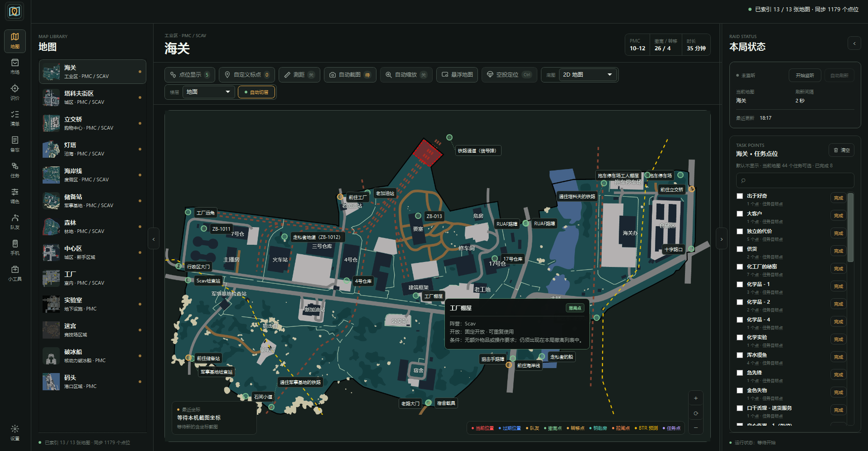
Task: Open the 队友 teammates sidebar icon
Action: [15, 221]
